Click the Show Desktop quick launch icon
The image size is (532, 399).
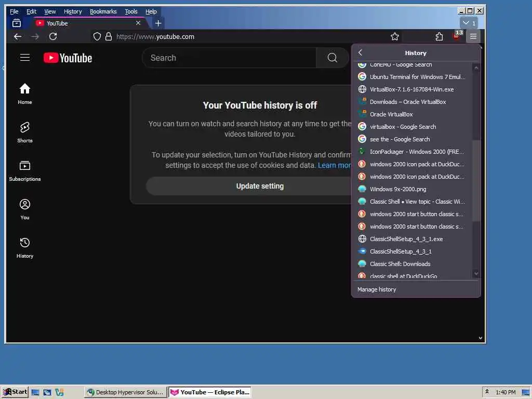35,393
